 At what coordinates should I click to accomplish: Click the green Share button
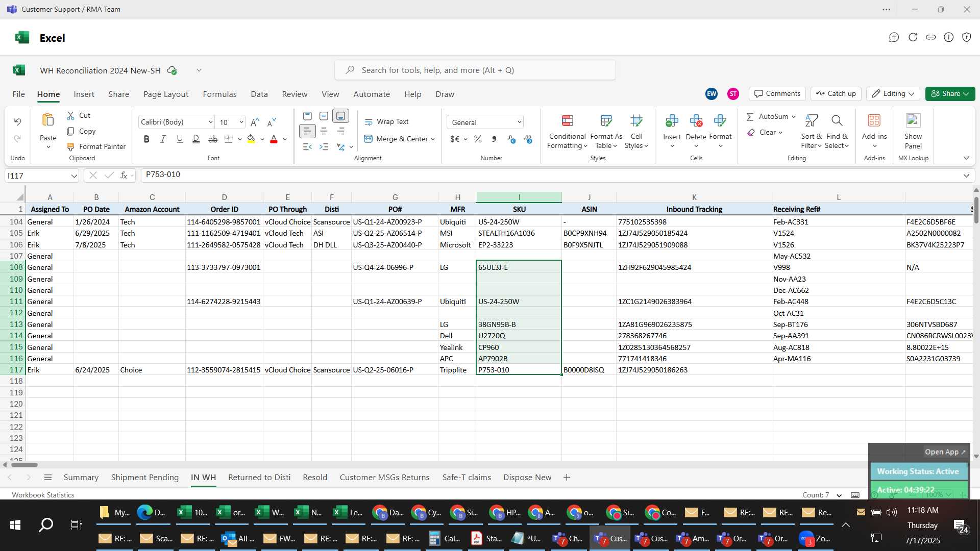[950, 94]
